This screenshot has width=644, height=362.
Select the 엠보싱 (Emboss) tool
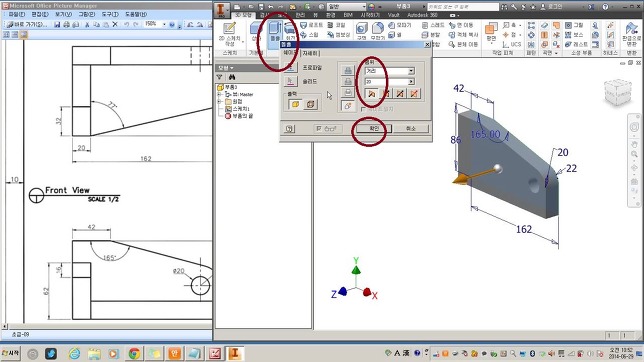[x=338, y=35]
